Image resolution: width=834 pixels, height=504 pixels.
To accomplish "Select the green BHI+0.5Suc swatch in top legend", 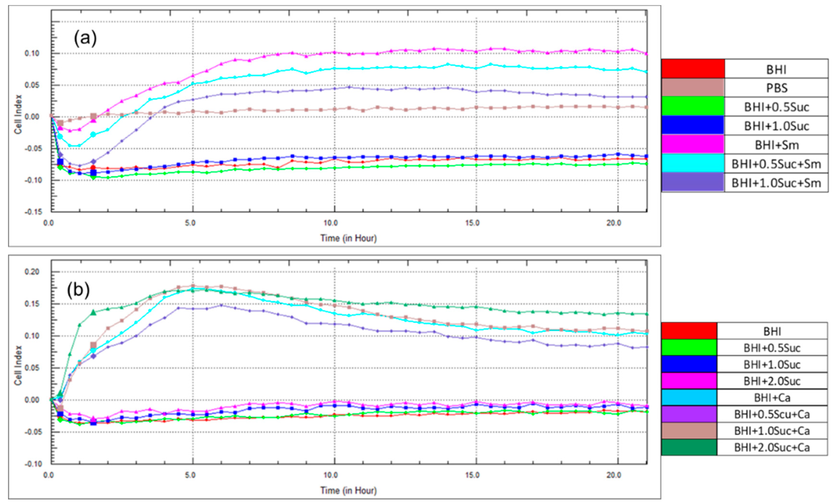I will tap(693, 107).
